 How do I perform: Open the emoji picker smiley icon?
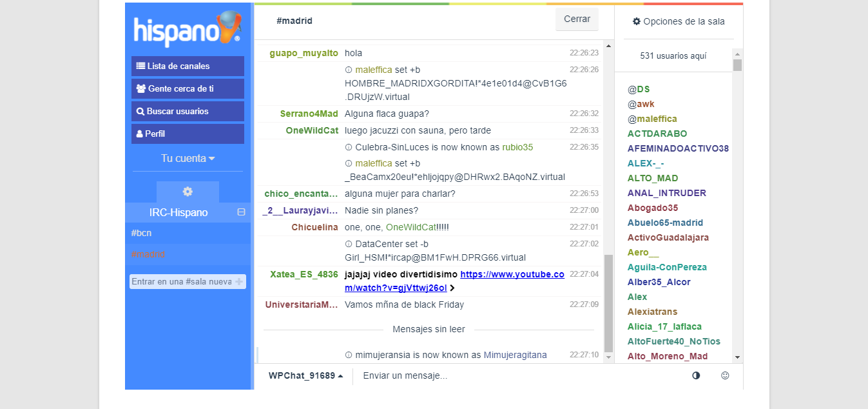click(x=725, y=375)
